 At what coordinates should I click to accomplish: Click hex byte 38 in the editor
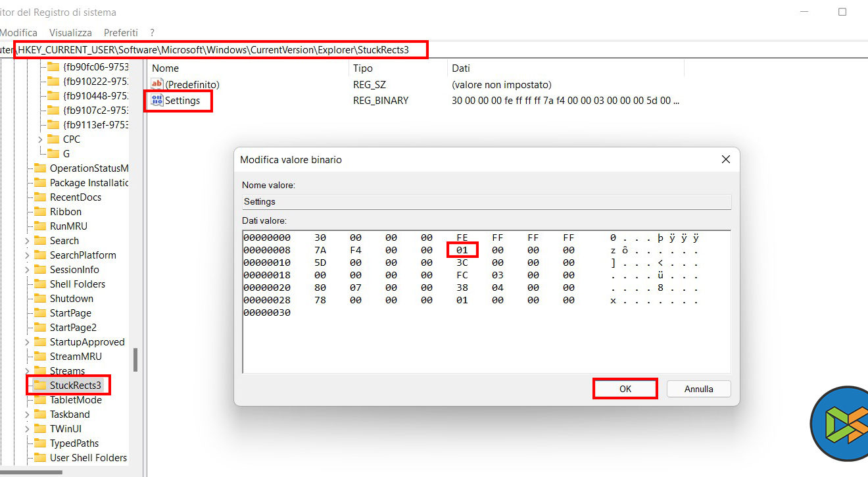pyautogui.click(x=462, y=288)
